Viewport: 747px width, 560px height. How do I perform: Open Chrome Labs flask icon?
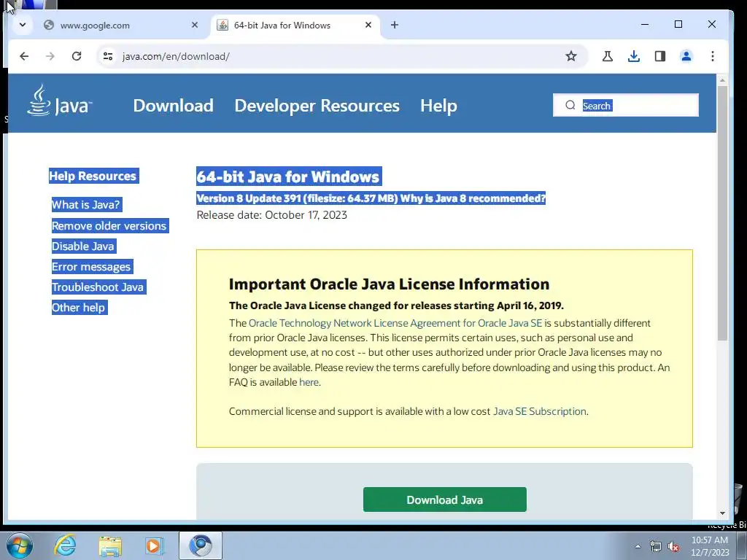[x=608, y=56]
